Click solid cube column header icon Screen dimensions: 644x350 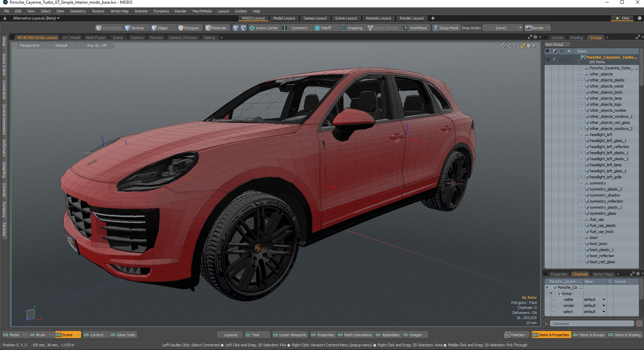click(x=569, y=51)
